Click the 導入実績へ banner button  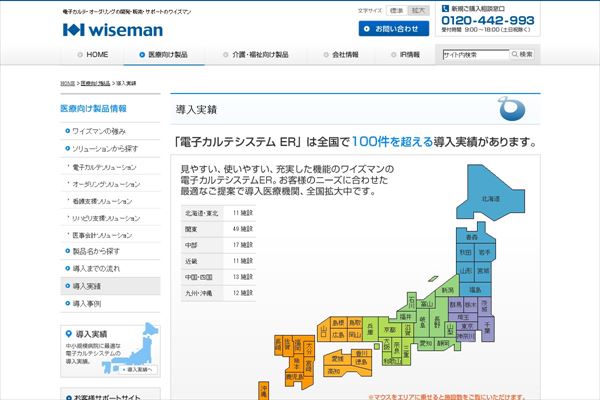[x=138, y=370]
